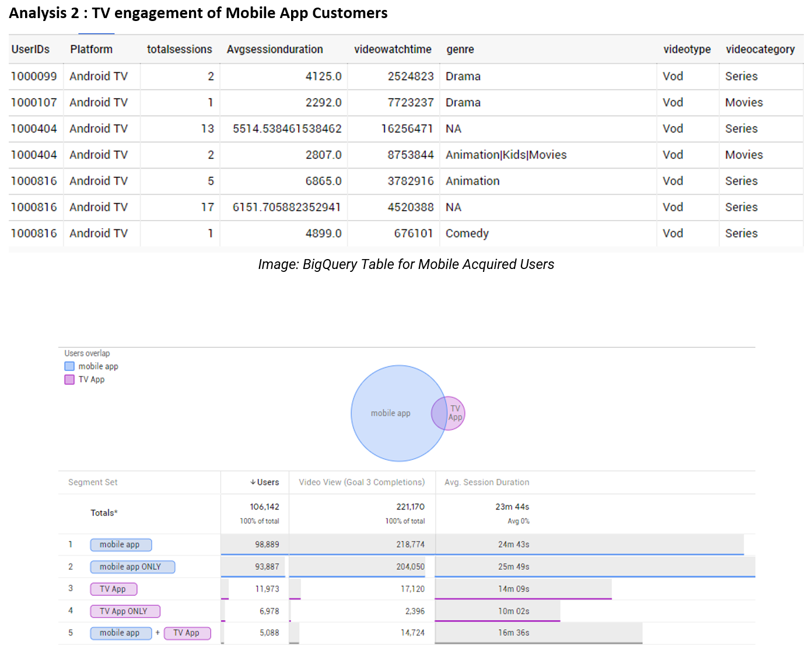The image size is (812, 664).
Task: Click the Avg. Session Duration header
Action: click(487, 483)
